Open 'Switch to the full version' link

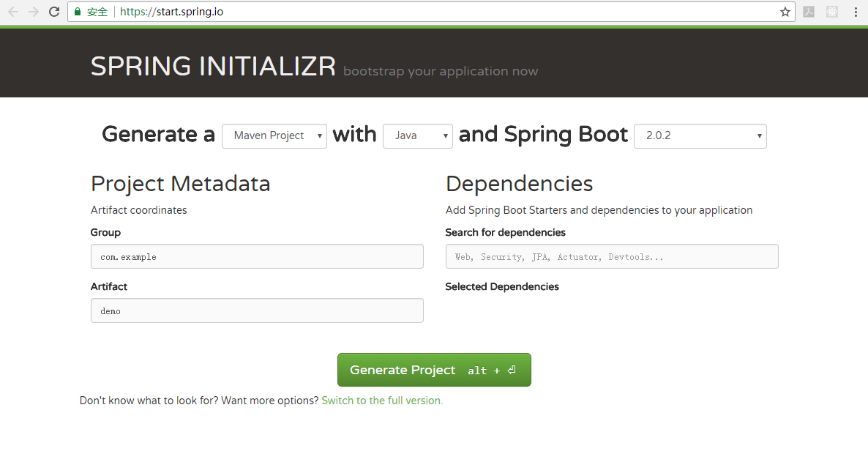pos(381,401)
